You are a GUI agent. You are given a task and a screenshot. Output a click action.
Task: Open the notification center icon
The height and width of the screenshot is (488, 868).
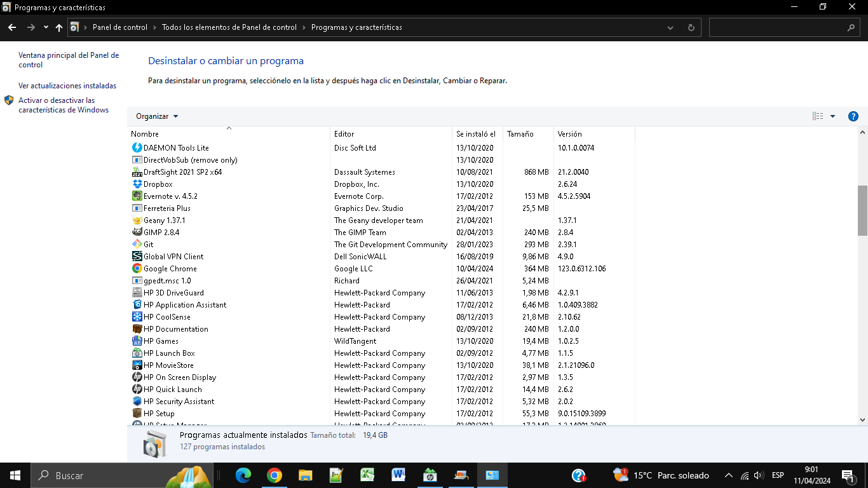point(848,475)
